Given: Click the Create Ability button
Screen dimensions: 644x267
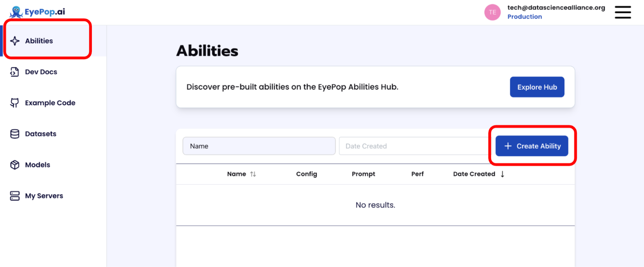Looking at the screenshot, I should click(x=532, y=146).
